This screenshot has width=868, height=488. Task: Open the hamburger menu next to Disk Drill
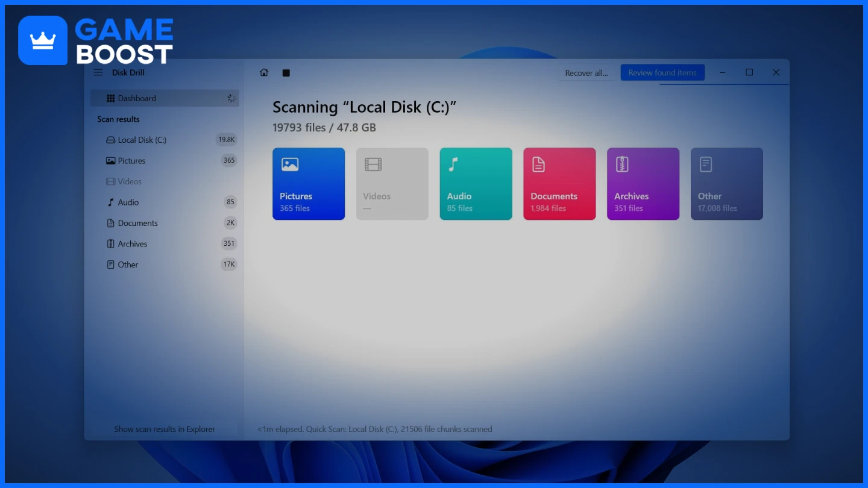point(98,72)
